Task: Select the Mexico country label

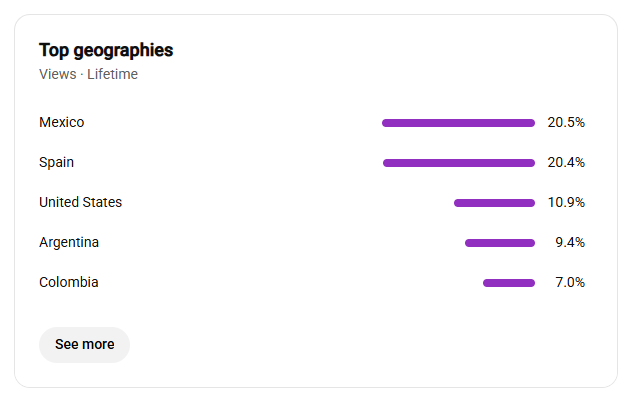Action: tap(62, 122)
